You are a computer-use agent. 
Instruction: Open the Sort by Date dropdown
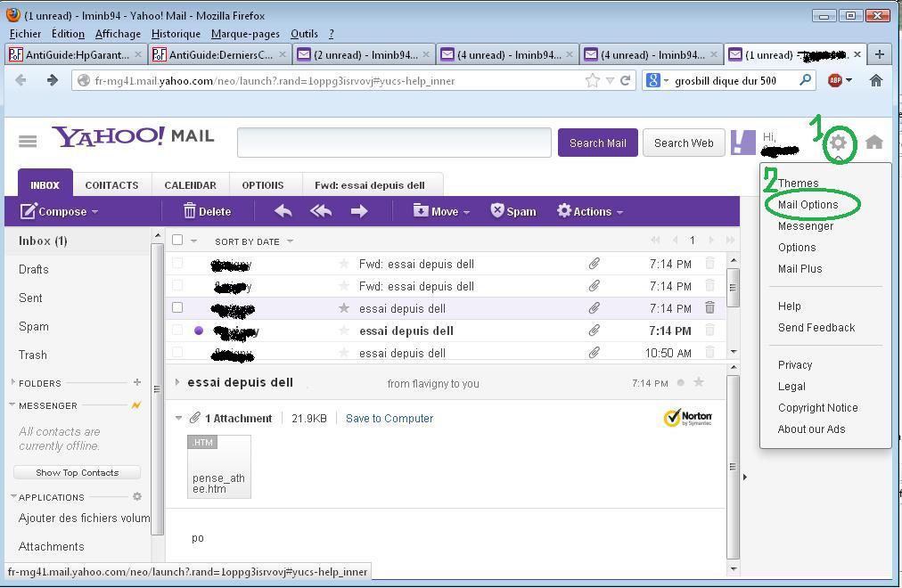pyautogui.click(x=254, y=241)
